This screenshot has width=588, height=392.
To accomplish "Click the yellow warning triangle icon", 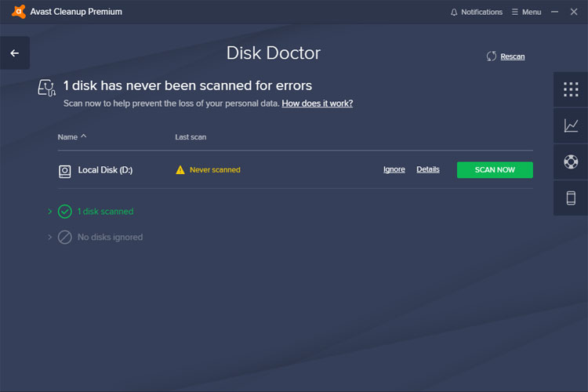I will click(x=180, y=170).
